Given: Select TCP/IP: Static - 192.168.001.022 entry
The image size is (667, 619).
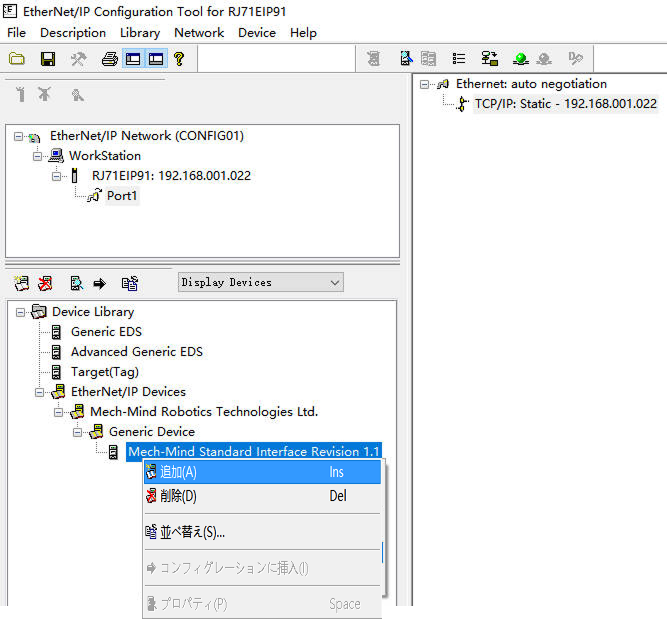Looking at the screenshot, I should (565, 103).
